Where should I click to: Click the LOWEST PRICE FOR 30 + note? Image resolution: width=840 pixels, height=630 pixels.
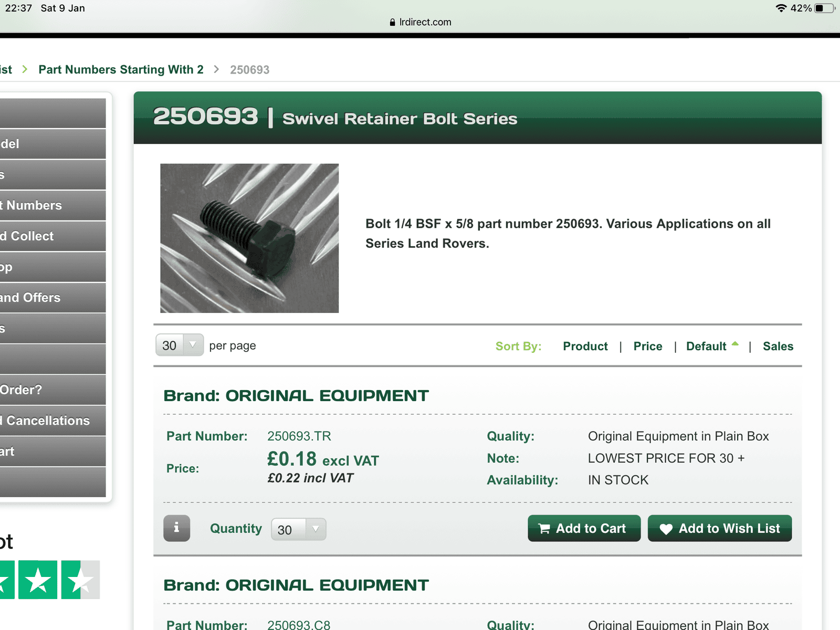tap(666, 458)
